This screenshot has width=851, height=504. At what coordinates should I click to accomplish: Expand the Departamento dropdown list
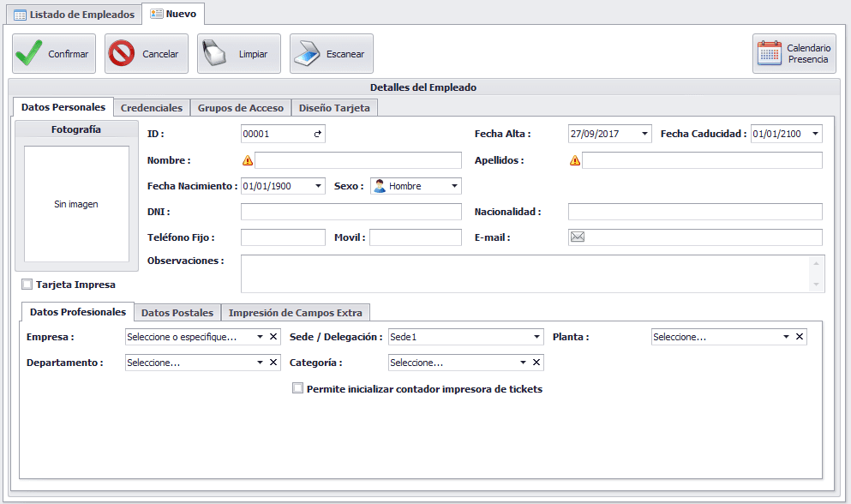coord(260,363)
